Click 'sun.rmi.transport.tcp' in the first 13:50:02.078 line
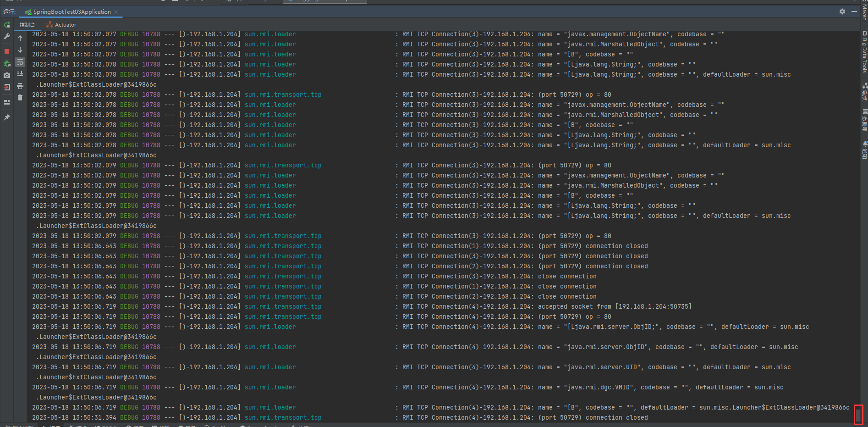Viewport: 868px width, 427px height. point(283,94)
